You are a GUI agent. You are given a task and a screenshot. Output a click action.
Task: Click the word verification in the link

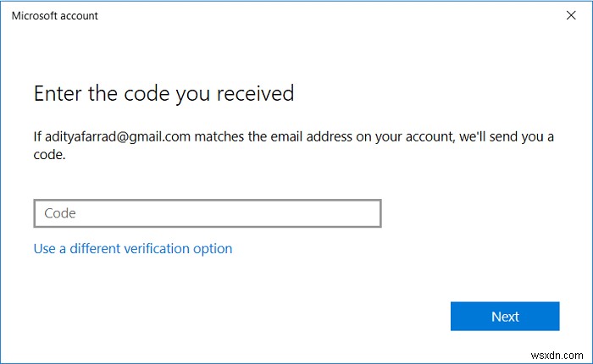pyautogui.click(x=158, y=248)
